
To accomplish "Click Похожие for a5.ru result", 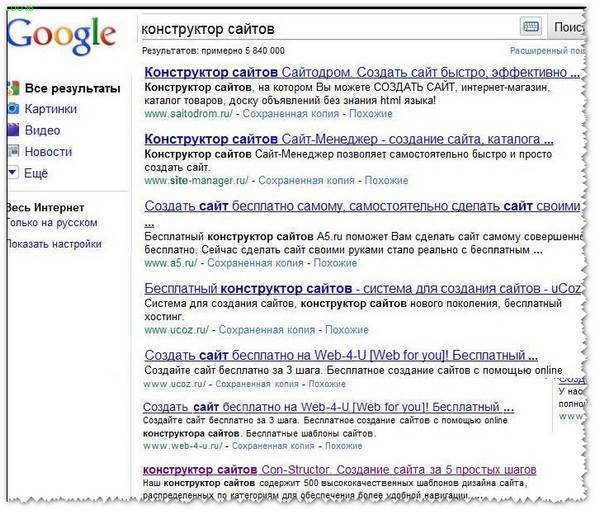I will click(335, 263).
